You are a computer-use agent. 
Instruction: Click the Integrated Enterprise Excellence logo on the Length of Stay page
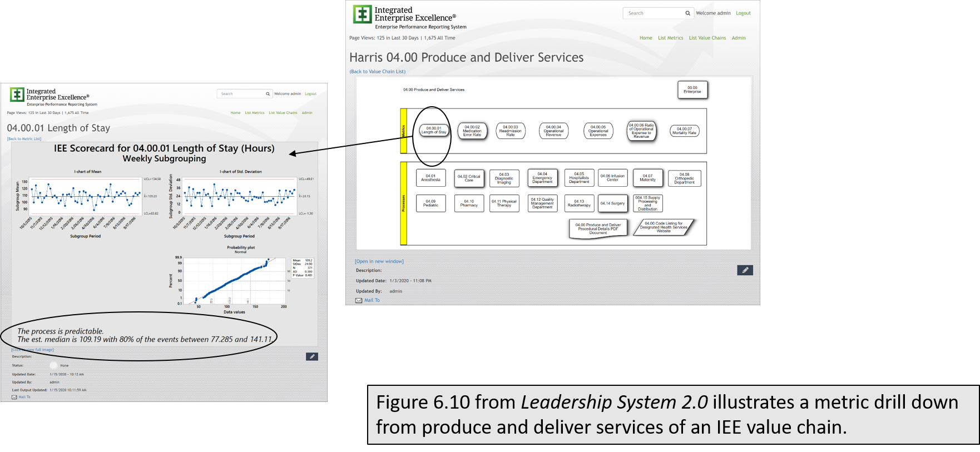17,95
